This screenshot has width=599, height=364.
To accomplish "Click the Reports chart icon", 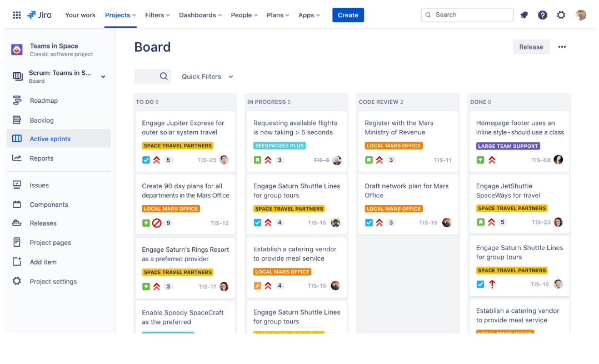I will (x=17, y=158).
